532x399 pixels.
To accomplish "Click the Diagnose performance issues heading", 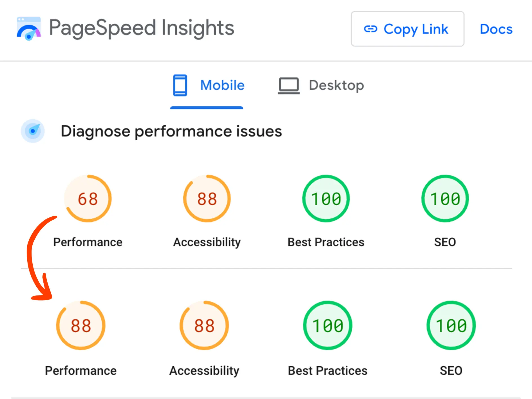I will click(171, 131).
